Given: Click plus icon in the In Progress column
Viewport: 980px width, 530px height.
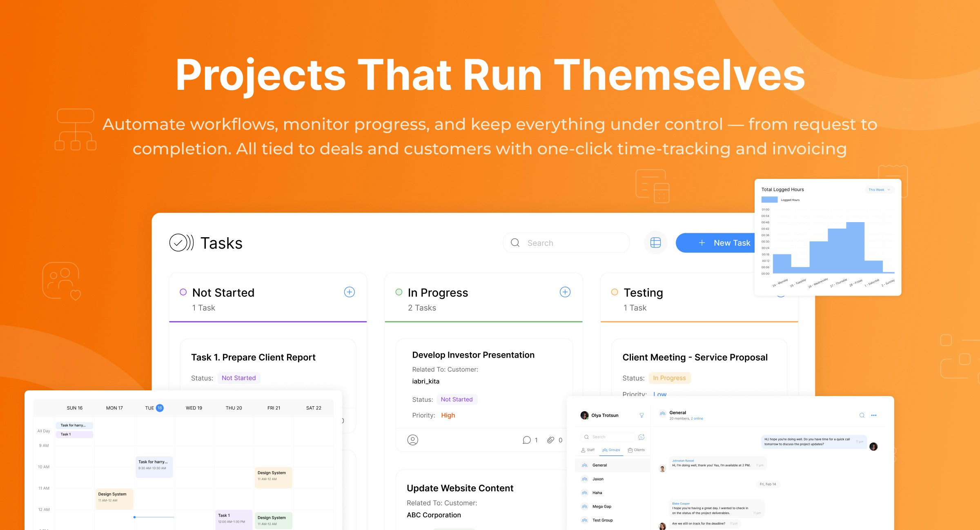Looking at the screenshot, I should (565, 292).
